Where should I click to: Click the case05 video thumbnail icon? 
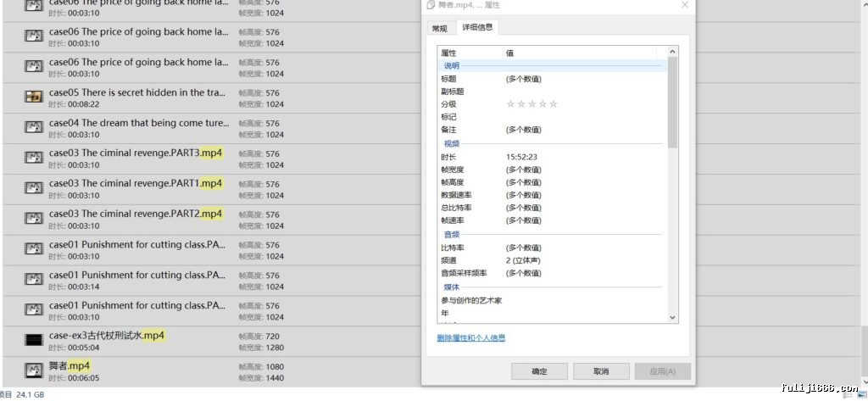pos(34,97)
